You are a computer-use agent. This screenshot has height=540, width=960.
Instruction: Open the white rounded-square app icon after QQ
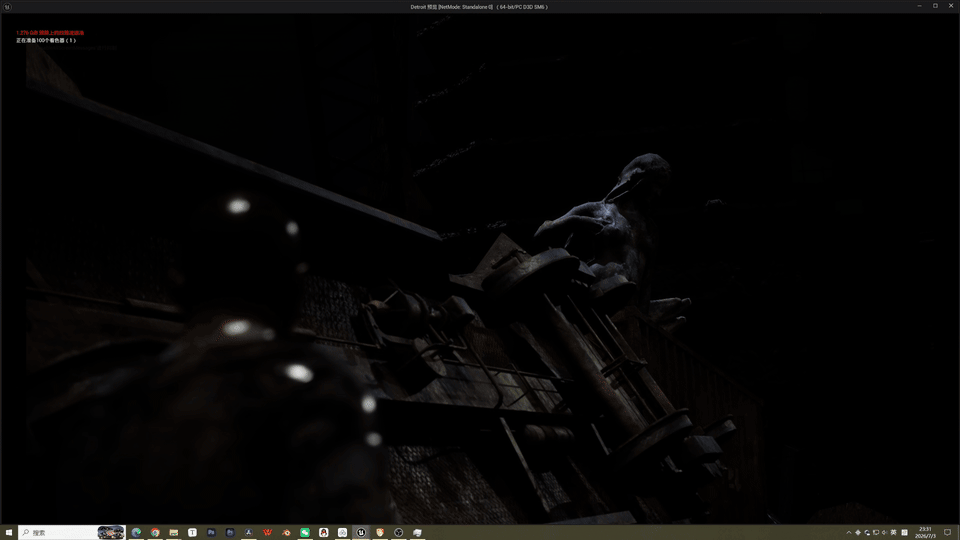point(342,533)
